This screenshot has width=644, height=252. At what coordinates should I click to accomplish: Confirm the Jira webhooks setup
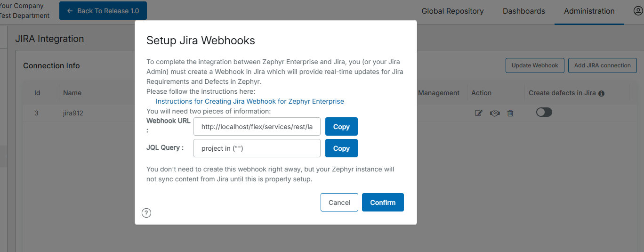(383, 202)
